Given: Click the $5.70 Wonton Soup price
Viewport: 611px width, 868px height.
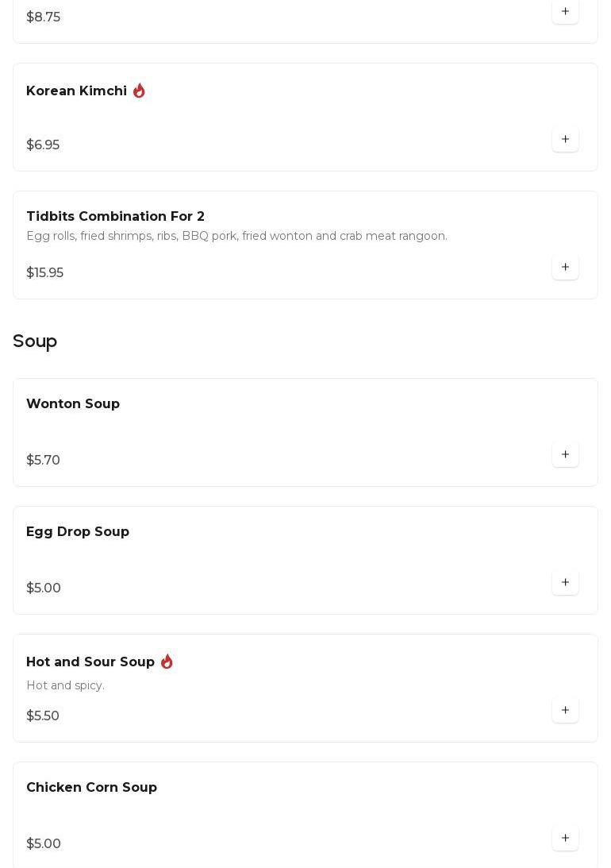Looking at the screenshot, I should (43, 461).
